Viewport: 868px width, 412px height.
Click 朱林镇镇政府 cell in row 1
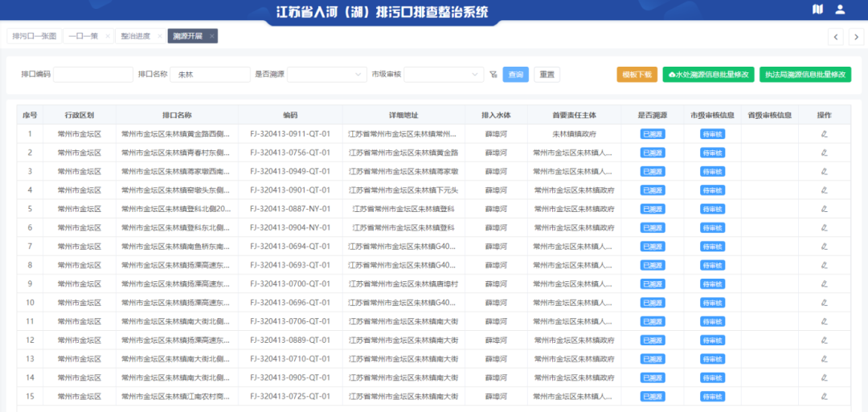(574, 134)
